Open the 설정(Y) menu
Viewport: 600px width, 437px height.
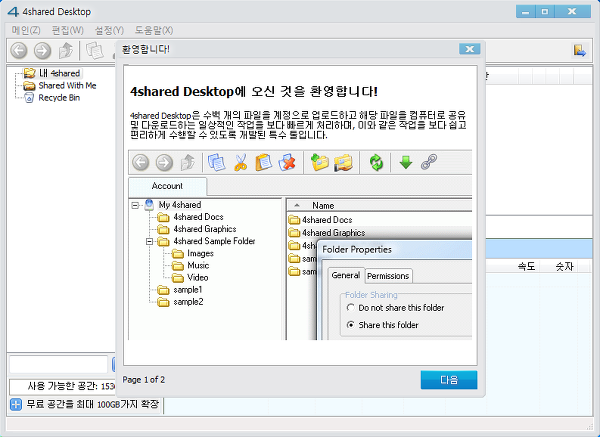[109, 30]
